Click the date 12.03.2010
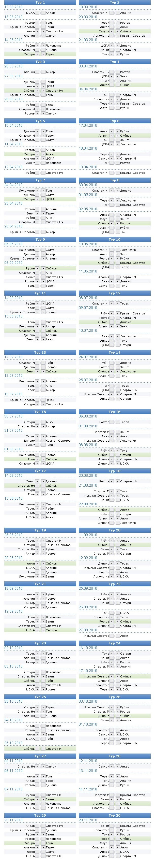This screenshot has width=155, height=868. click(13, 7)
